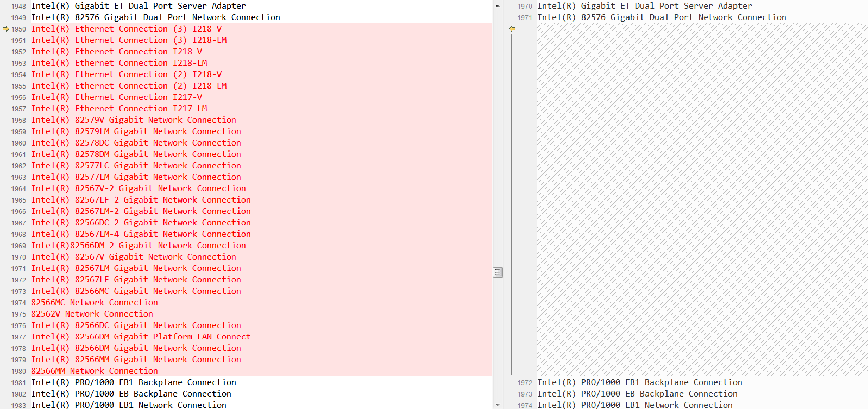Click line number 1965 in left gutter
Viewport: 868px width, 409px height.
click(18, 200)
